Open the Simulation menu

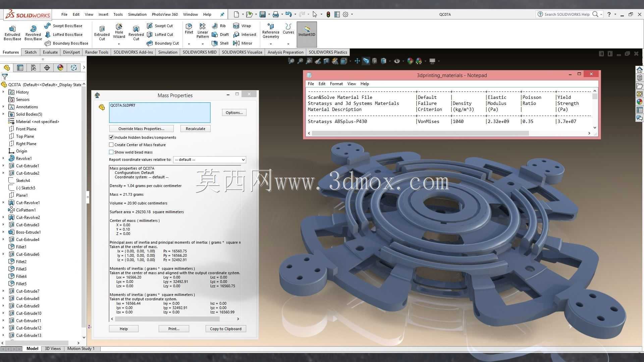point(137,14)
